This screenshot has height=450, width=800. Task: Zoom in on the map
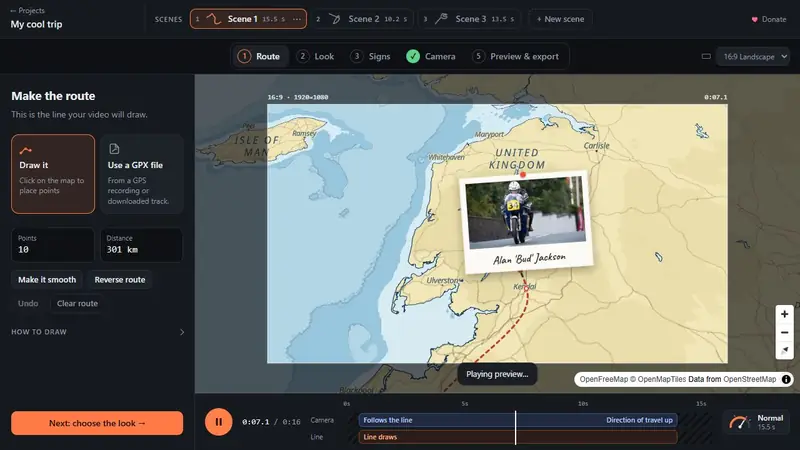coord(784,314)
